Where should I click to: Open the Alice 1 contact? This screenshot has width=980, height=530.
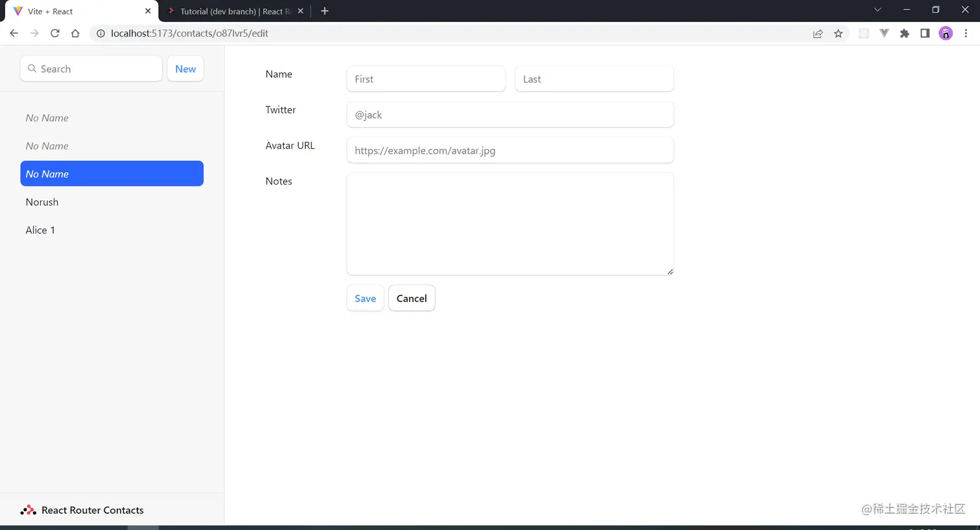[40, 230]
